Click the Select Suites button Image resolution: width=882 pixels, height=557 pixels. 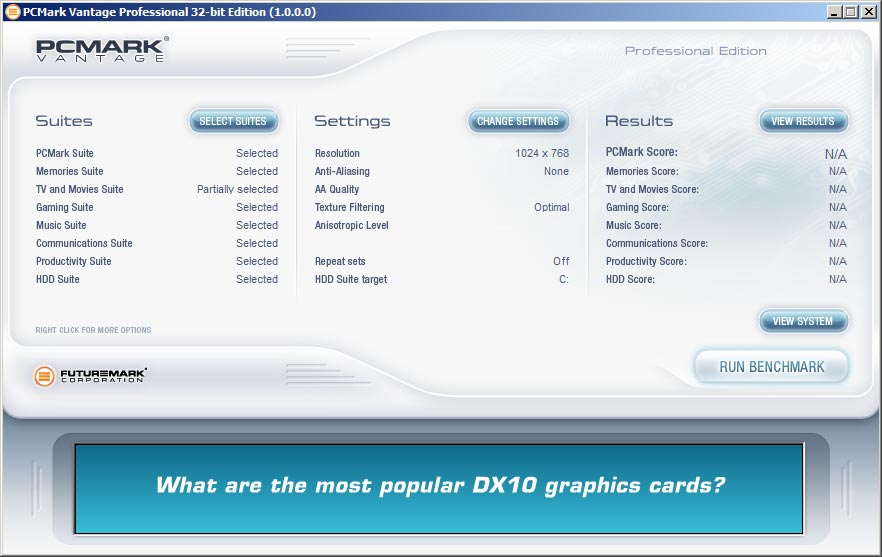[x=233, y=121]
